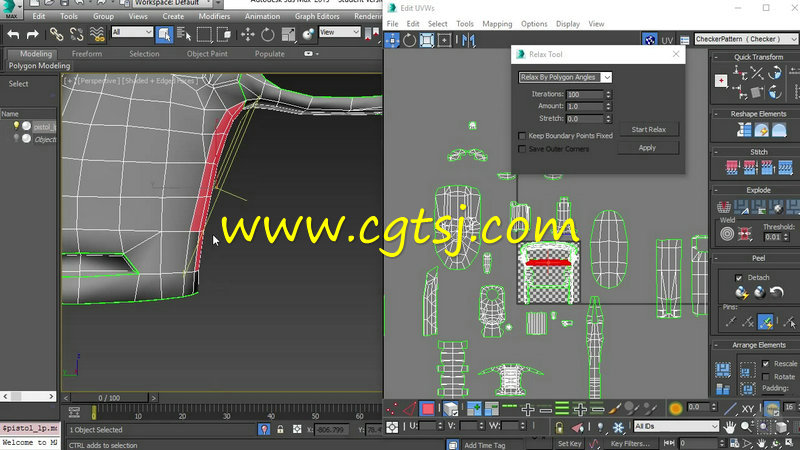
Task: Click the Pan hand icon in UV editor
Action: pos(730,427)
